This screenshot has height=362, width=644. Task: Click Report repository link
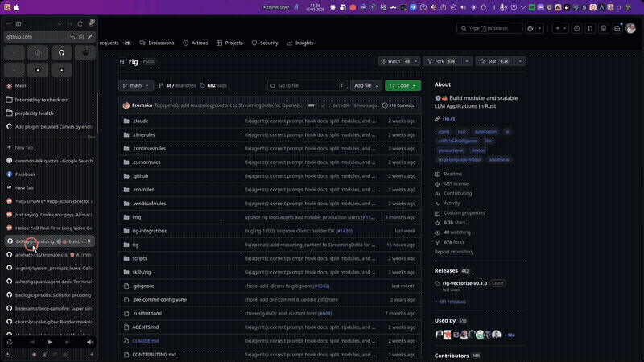pos(454,252)
